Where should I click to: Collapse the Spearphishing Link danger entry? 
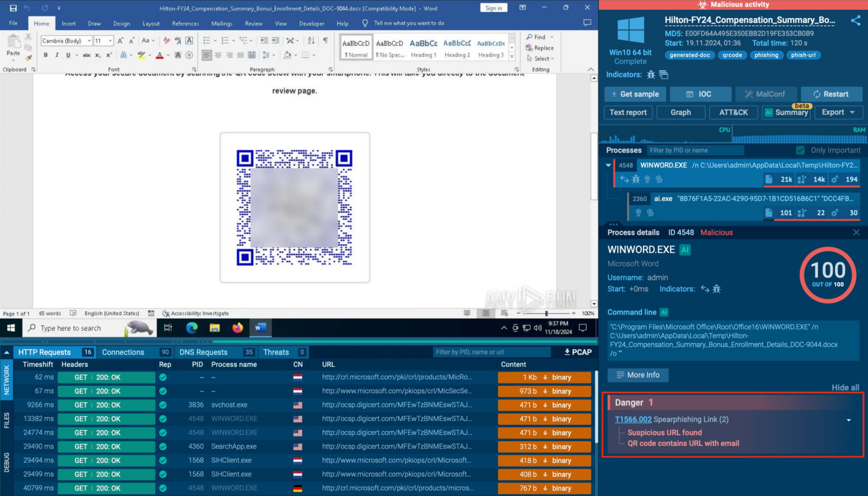click(x=848, y=420)
